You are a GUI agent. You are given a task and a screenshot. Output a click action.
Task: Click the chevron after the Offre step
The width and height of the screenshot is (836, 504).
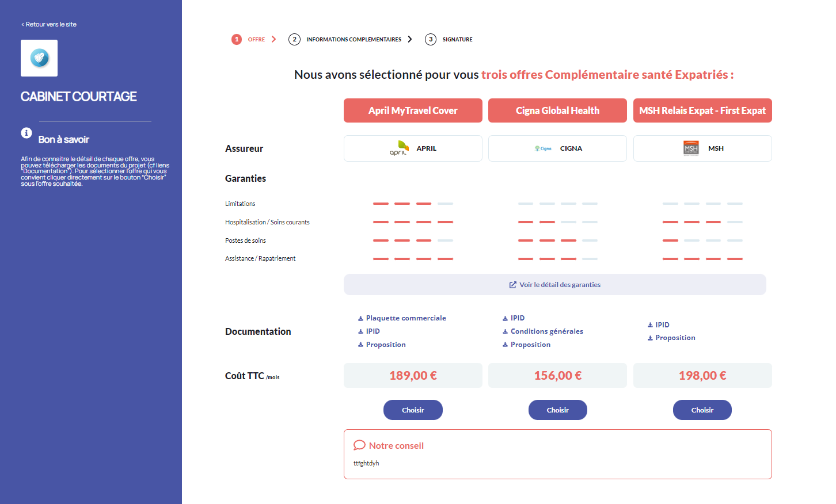coord(274,39)
